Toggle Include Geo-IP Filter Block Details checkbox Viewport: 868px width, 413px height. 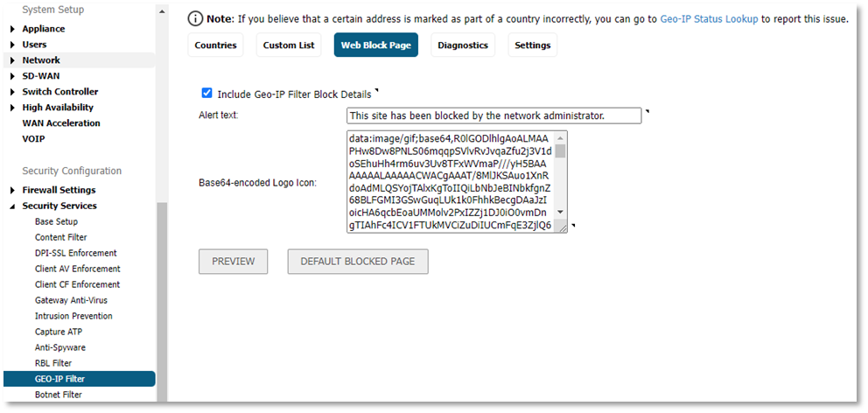click(x=206, y=93)
